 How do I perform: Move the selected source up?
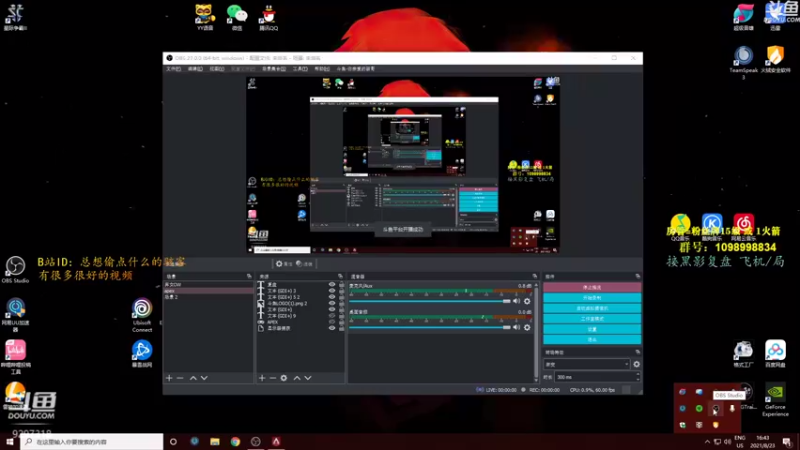pyautogui.click(x=297, y=378)
